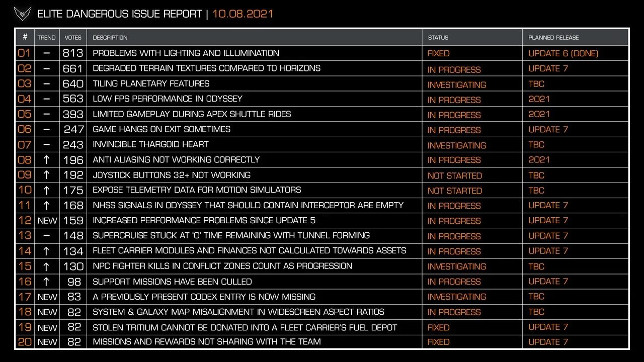Click 'Anti aliasing not working correctly' description

pyautogui.click(x=176, y=160)
